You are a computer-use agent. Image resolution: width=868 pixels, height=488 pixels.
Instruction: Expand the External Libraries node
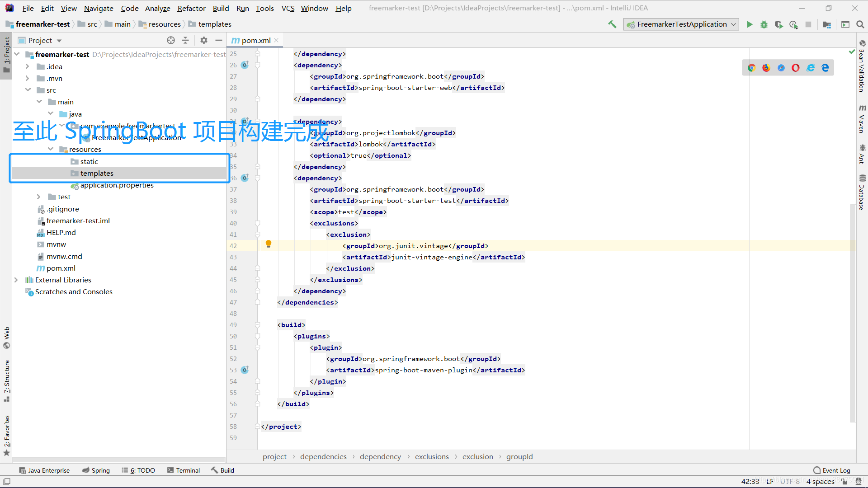click(16, 280)
